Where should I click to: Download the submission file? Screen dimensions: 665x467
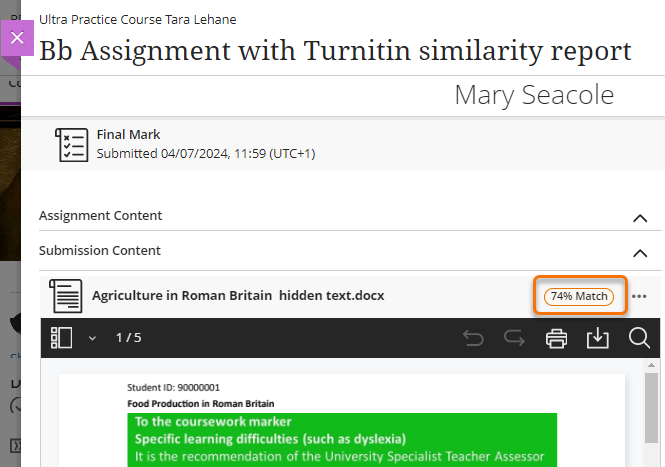pos(598,338)
